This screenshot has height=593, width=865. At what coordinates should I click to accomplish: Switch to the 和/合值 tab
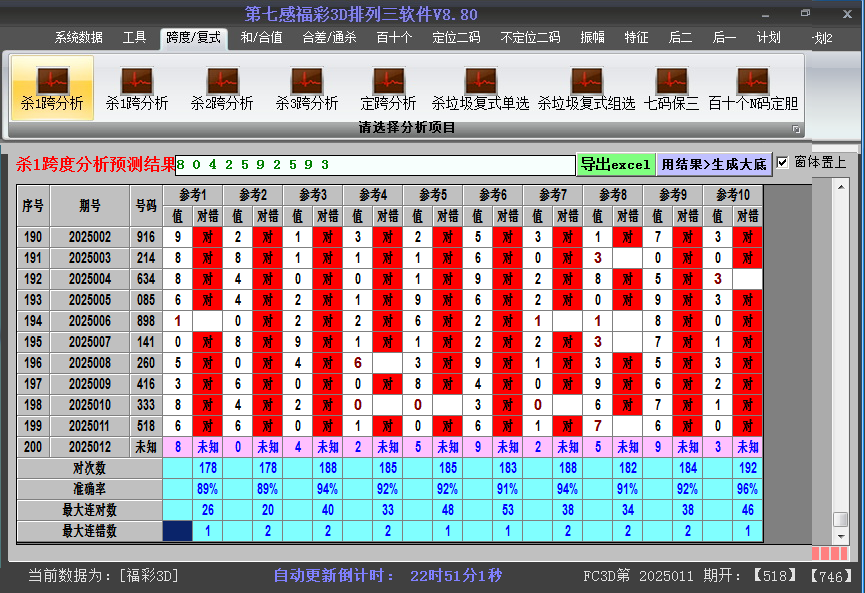(261, 38)
